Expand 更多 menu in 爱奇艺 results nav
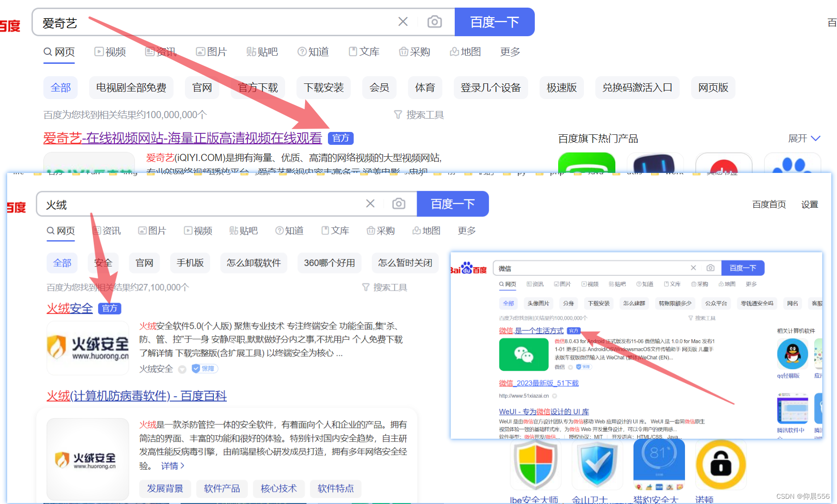The width and height of the screenshot is (837, 504). 510,51
